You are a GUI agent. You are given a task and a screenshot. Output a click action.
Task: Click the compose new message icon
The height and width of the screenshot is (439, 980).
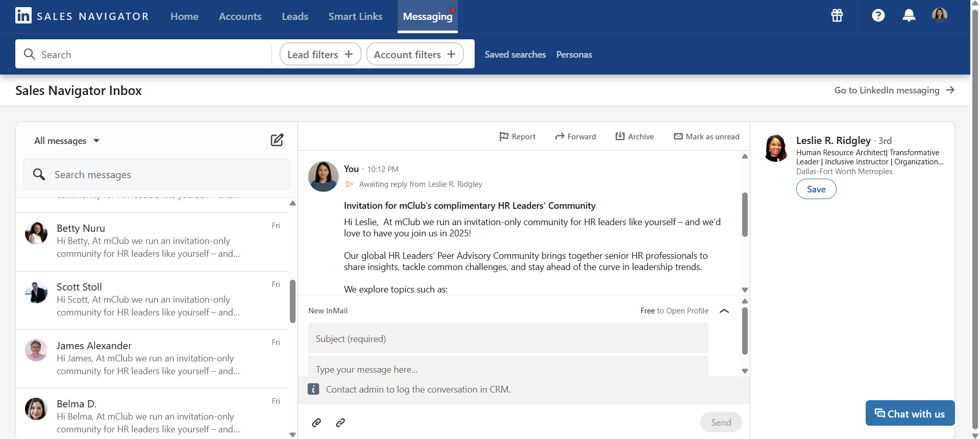click(277, 140)
